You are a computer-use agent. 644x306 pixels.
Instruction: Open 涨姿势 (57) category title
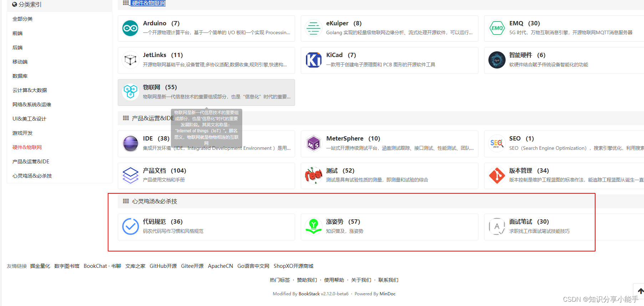pyautogui.click(x=343, y=221)
